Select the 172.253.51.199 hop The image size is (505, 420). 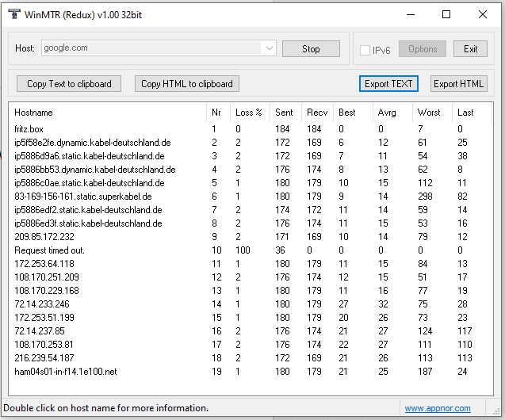point(44,318)
